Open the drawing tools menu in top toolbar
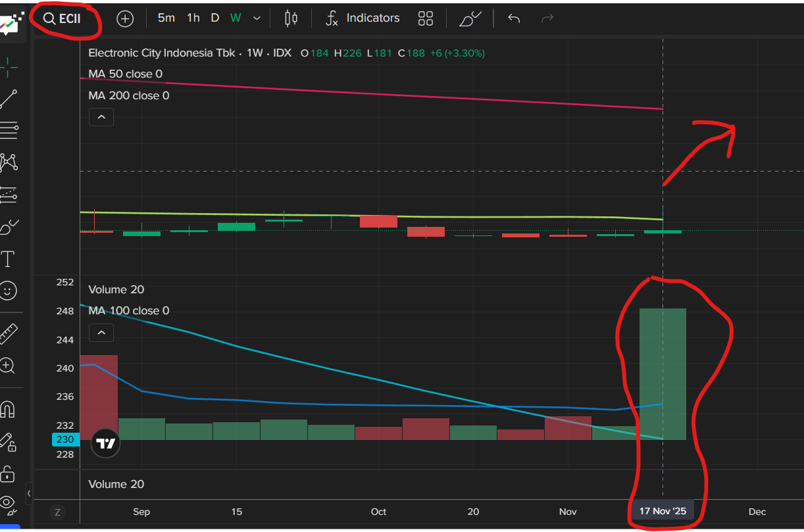The image size is (804, 532). click(470, 18)
